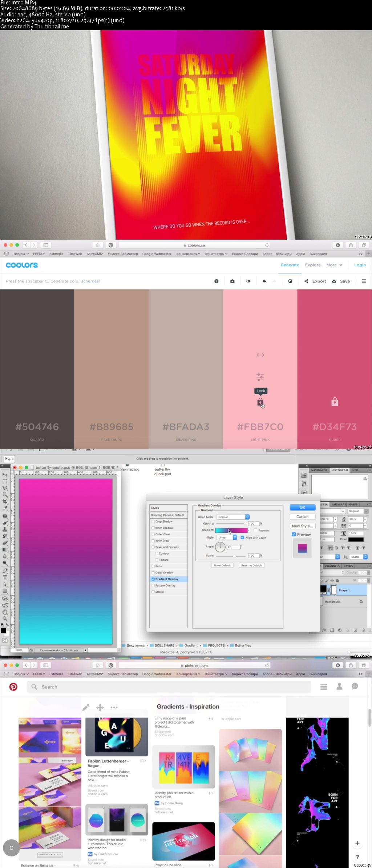Expand Кинотеатры bookmark folder in coolors window
372x868 pixels.
216,254
